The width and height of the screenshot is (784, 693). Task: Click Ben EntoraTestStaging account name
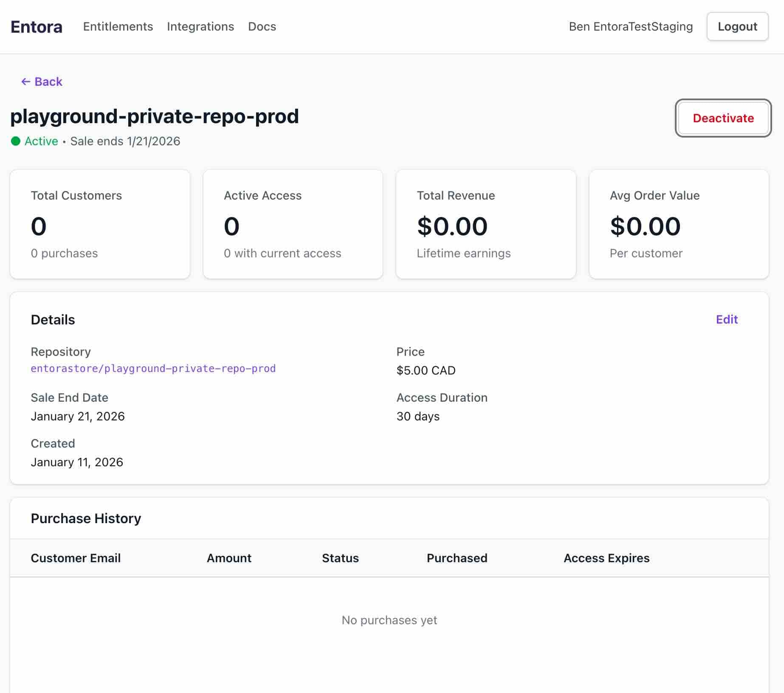click(631, 26)
